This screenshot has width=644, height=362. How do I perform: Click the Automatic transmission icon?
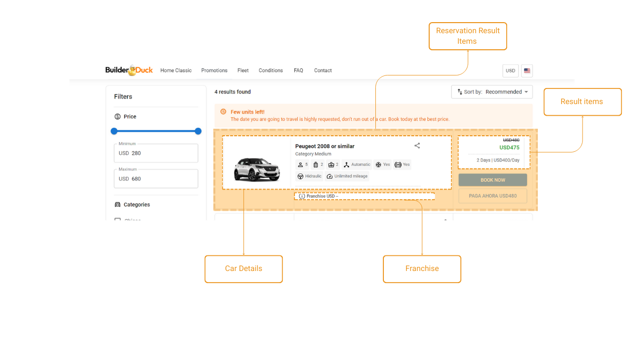[347, 165]
